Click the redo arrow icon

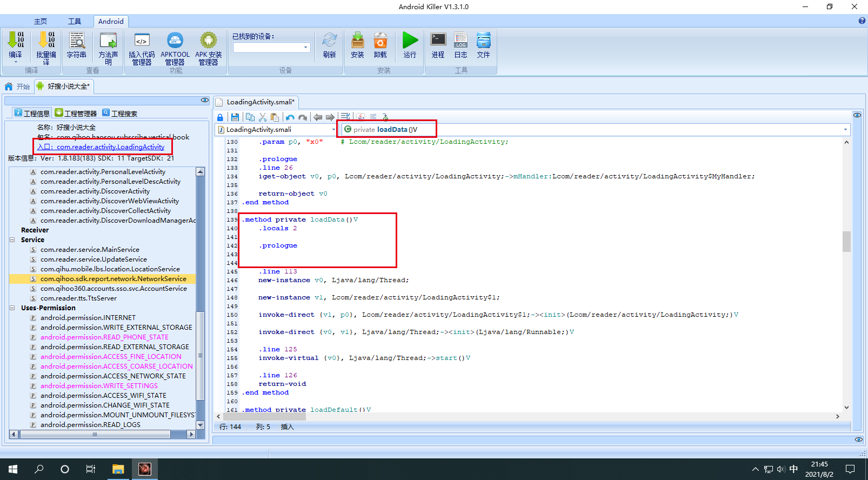coord(303,117)
